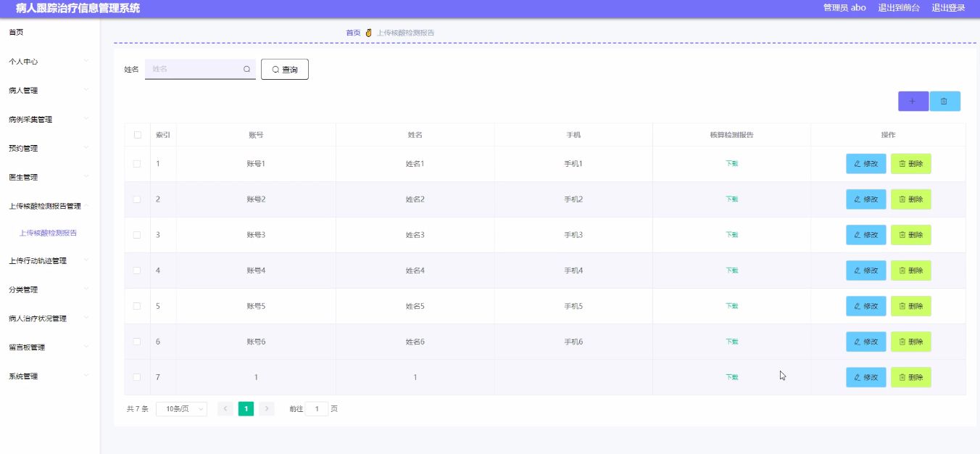
Task: Click 删除 for row 账号5
Action: [x=911, y=306]
